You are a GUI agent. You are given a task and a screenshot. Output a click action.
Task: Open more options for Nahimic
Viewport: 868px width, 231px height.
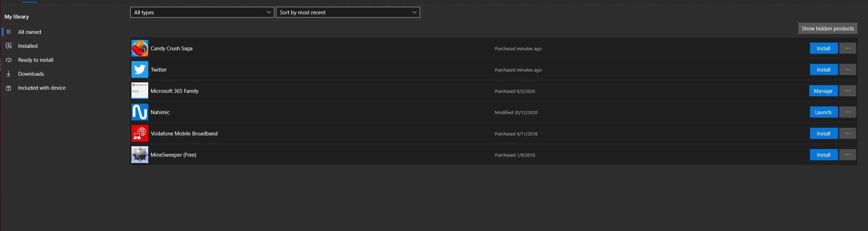pyautogui.click(x=848, y=112)
